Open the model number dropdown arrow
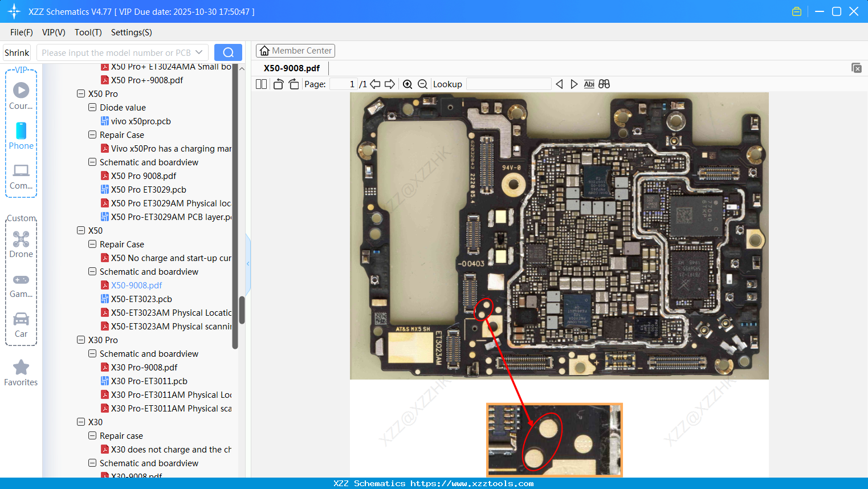868x489 pixels. click(199, 52)
